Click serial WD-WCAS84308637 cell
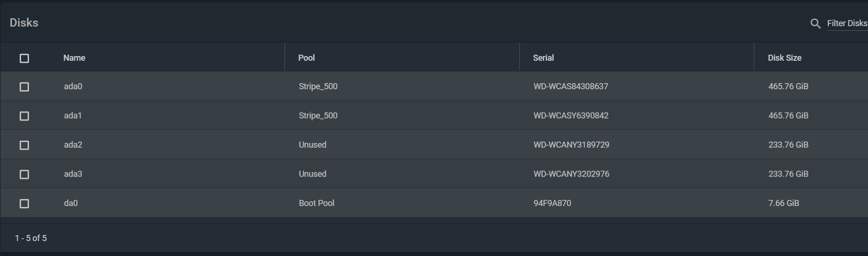Image resolution: width=868 pixels, height=256 pixels. point(571,86)
